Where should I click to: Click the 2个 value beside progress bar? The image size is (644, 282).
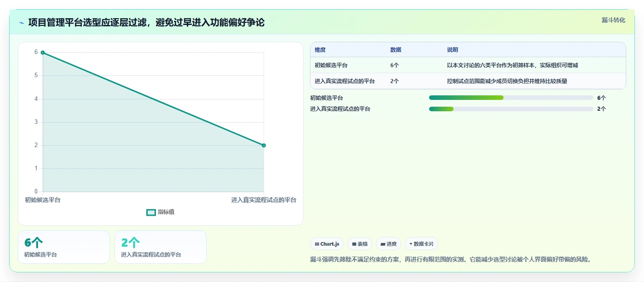tap(601, 109)
